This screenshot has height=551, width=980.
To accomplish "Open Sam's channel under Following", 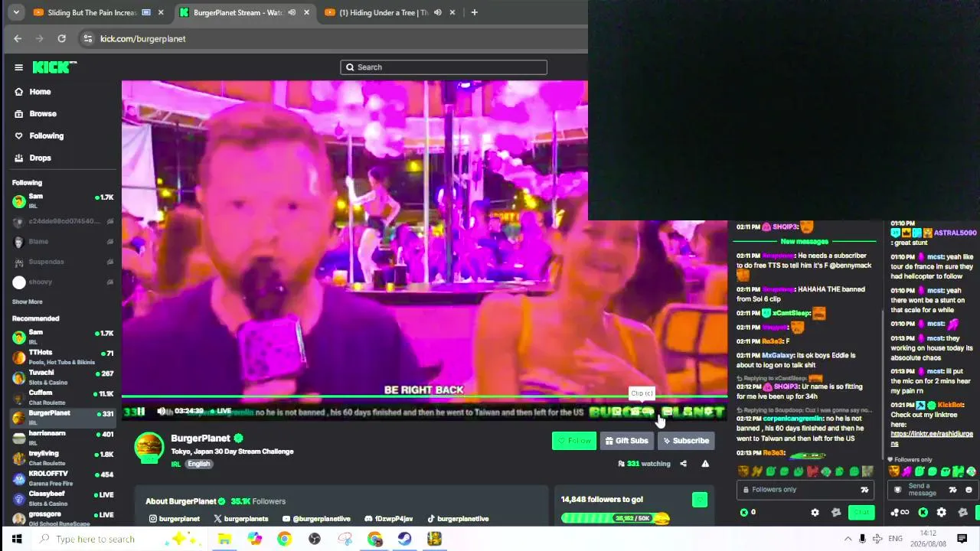I will (x=63, y=201).
